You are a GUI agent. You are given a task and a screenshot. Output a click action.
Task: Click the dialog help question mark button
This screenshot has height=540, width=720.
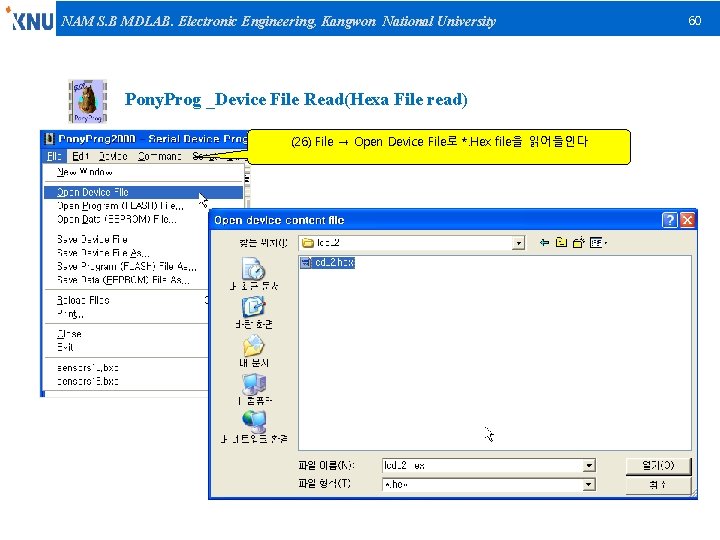670,220
